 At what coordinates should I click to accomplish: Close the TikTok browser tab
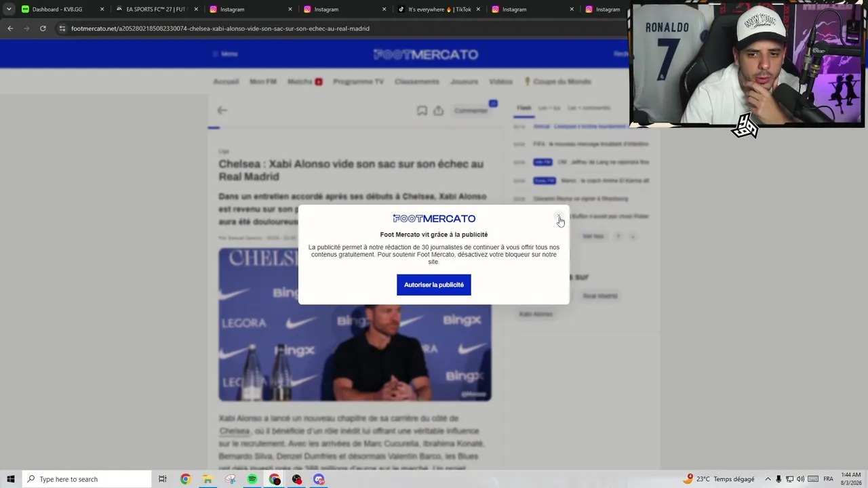point(478,9)
